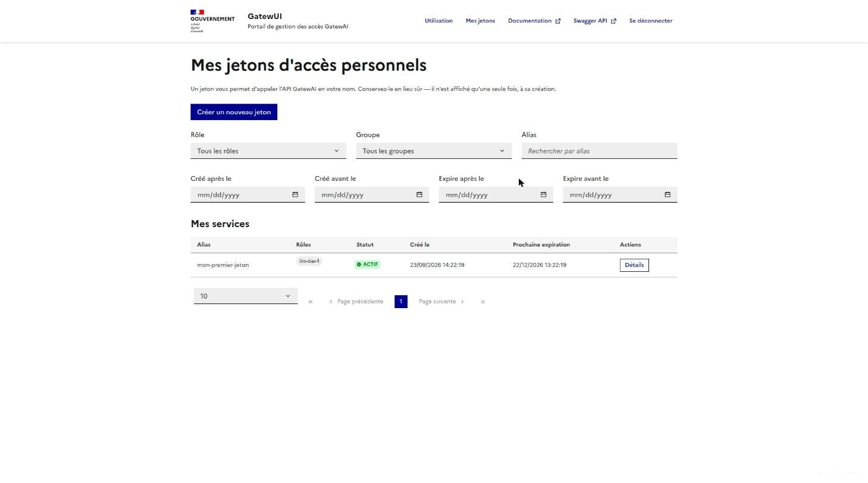
Task: Open calendar picker for Créé avant le
Action: click(419, 195)
